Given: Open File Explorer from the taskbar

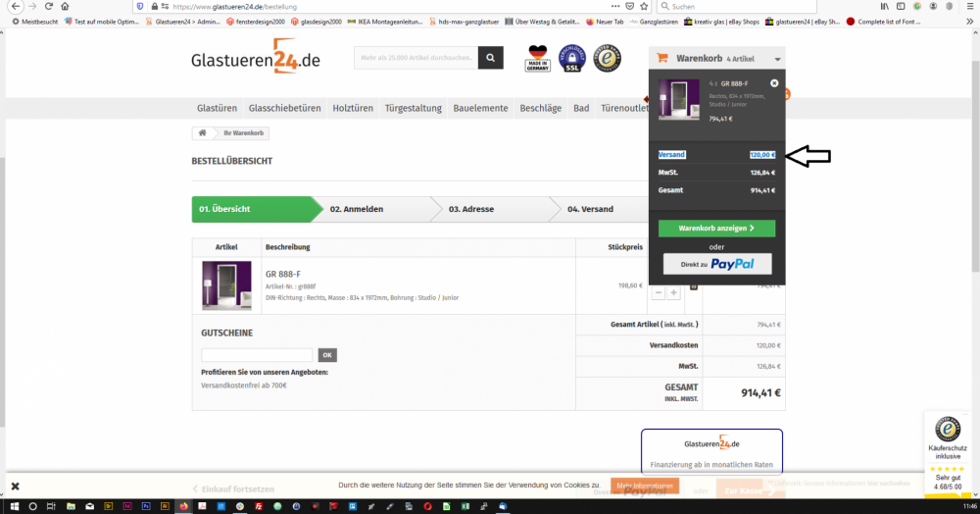Looking at the screenshot, I should pyautogui.click(x=71, y=506).
